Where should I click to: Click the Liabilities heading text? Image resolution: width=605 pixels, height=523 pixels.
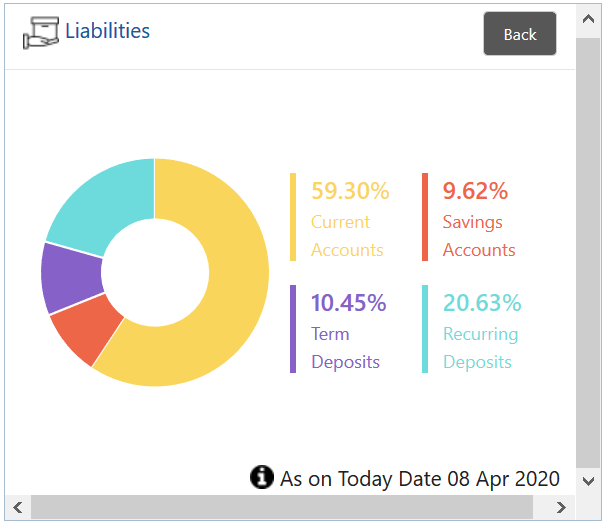(x=108, y=31)
